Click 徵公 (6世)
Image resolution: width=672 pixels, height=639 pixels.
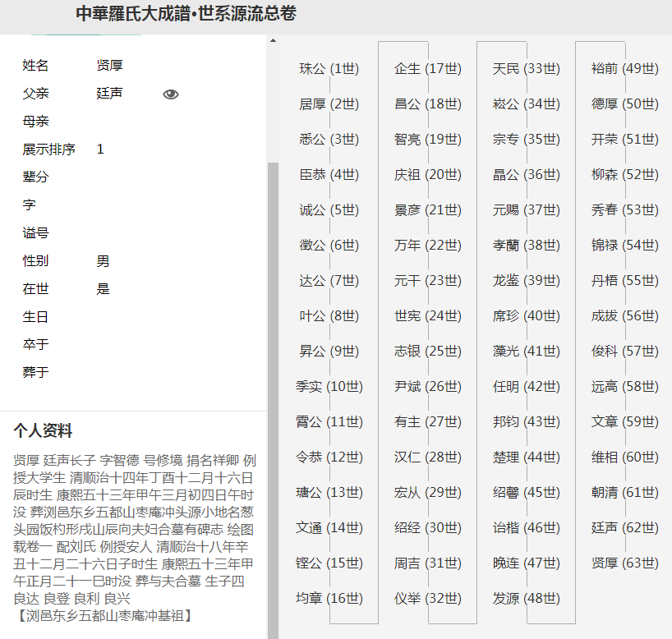click(x=329, y=245)
